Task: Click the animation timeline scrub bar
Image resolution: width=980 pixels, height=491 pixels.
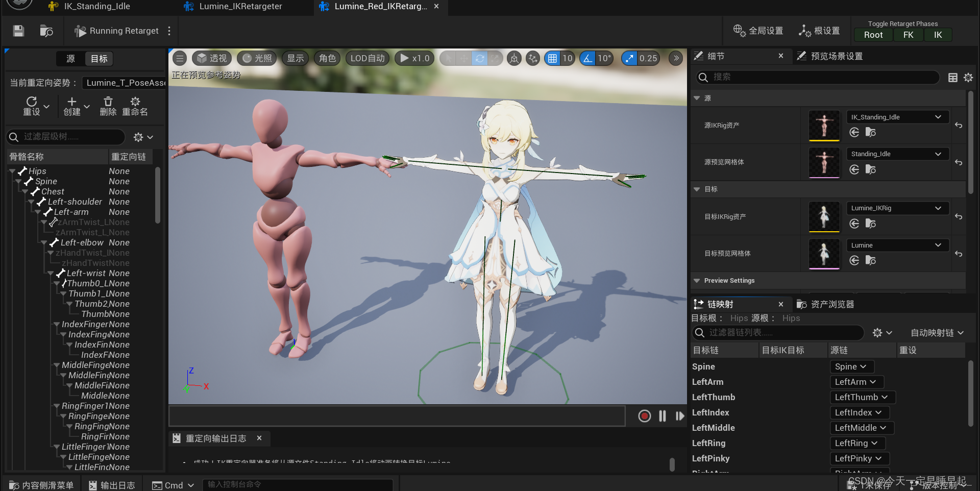Action: point(397,416)
